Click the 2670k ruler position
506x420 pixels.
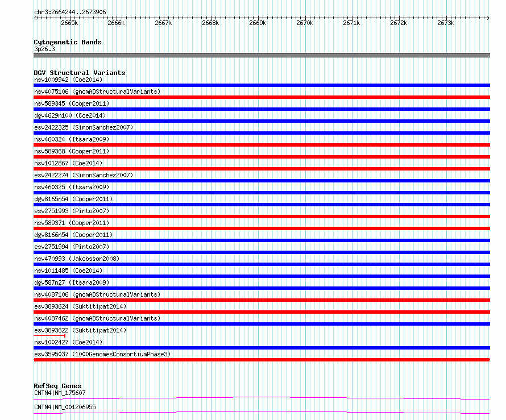click(305, 23)
